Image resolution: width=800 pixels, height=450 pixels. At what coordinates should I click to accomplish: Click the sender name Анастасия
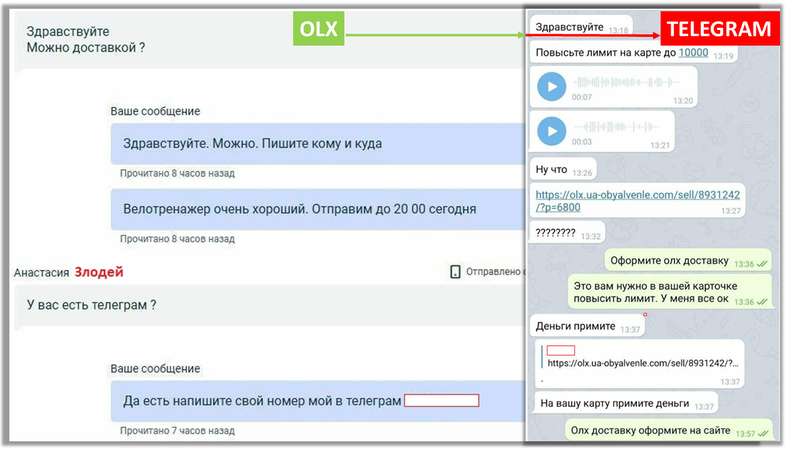pos(41,272)
